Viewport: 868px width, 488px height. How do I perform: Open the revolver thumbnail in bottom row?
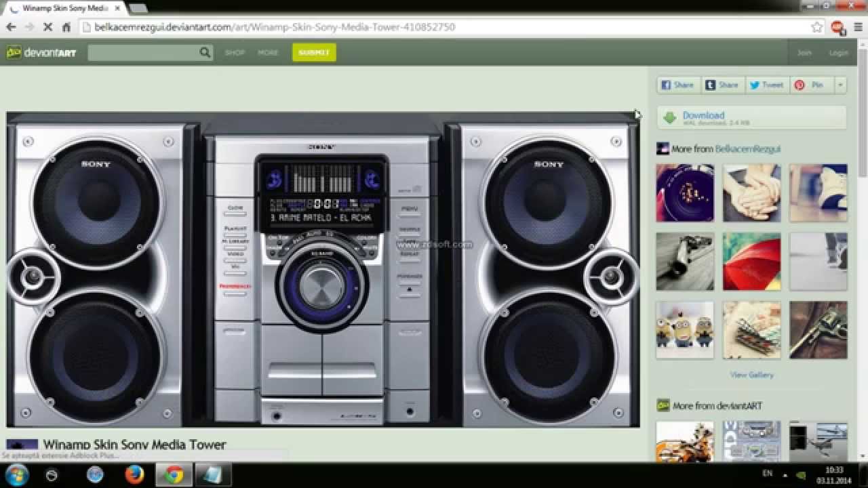[x=818, y=330]
